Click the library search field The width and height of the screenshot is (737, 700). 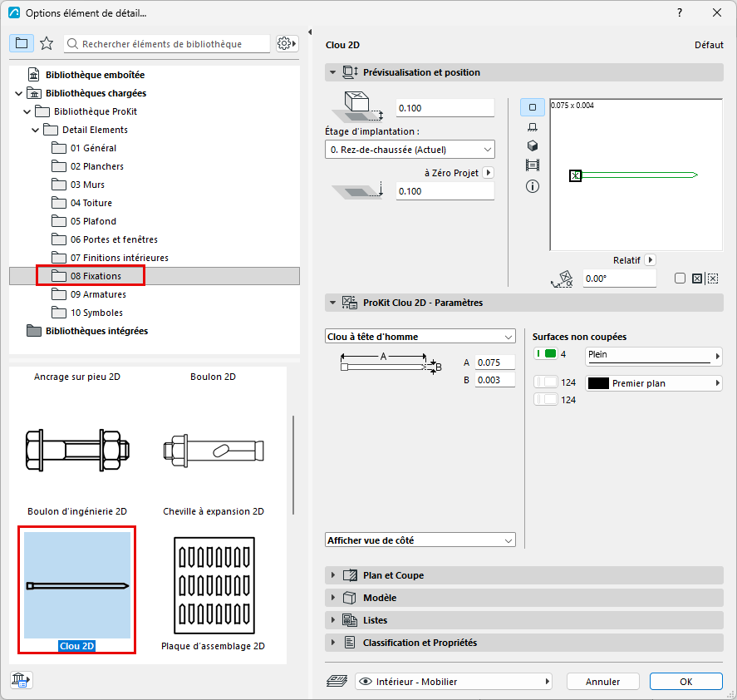(x=167, y=44)
